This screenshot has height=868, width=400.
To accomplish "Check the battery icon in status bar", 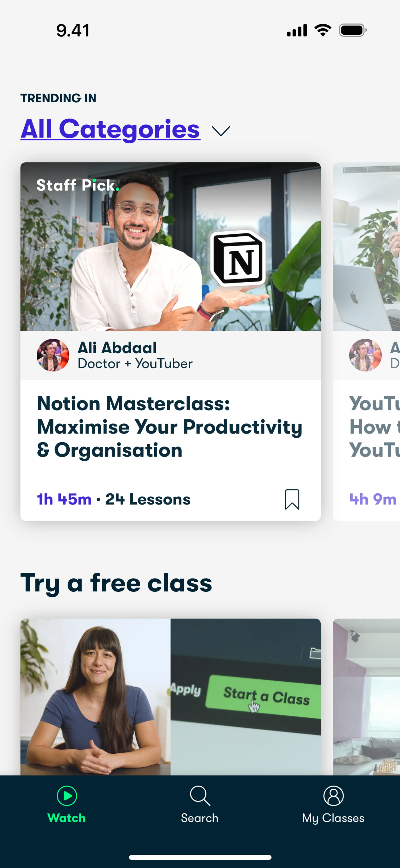I will pos(352,30).
